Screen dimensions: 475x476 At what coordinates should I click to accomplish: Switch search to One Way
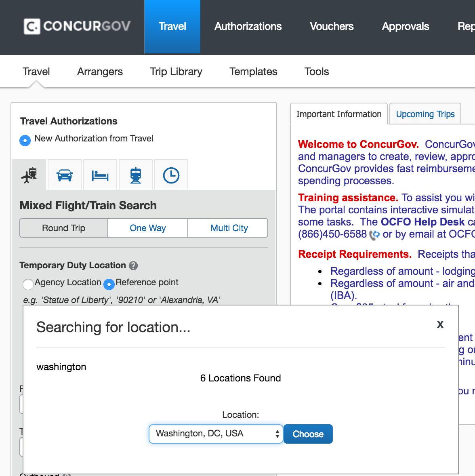(x=148, y=228)
